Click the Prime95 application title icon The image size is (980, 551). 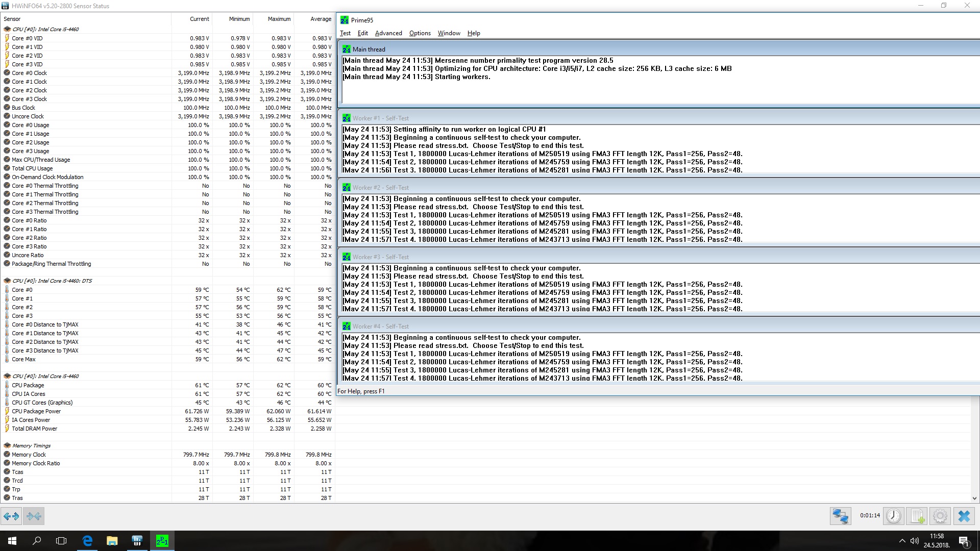[x=345, y=20]
